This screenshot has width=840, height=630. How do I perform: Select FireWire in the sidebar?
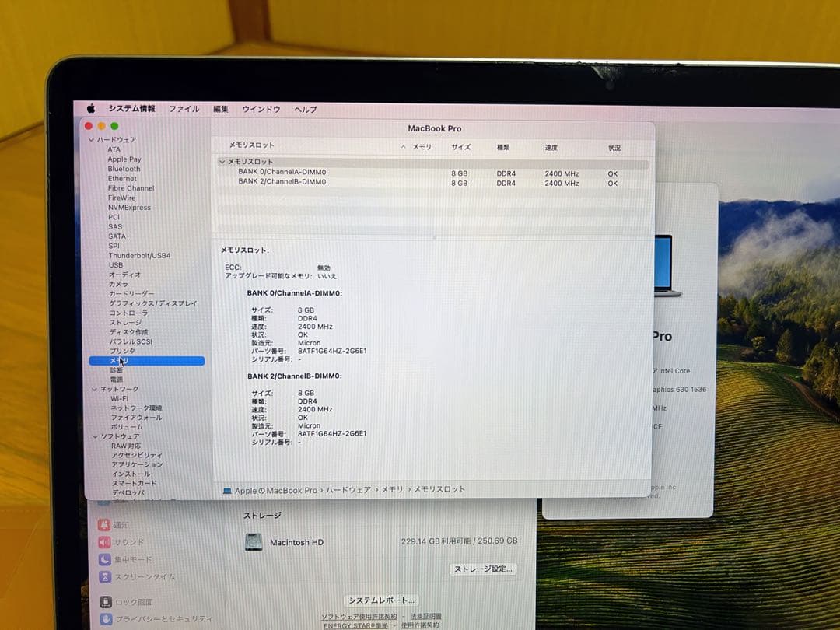pyautogui.click(x=121, y=198)
